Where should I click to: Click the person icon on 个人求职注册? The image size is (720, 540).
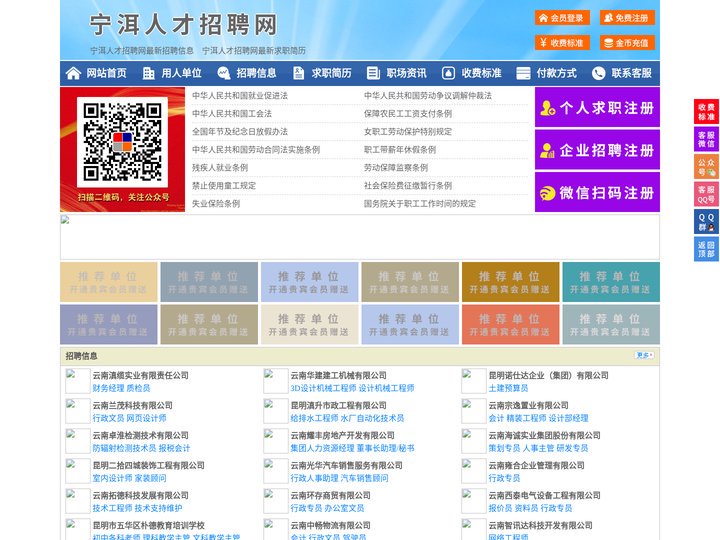tap(548, 108)
